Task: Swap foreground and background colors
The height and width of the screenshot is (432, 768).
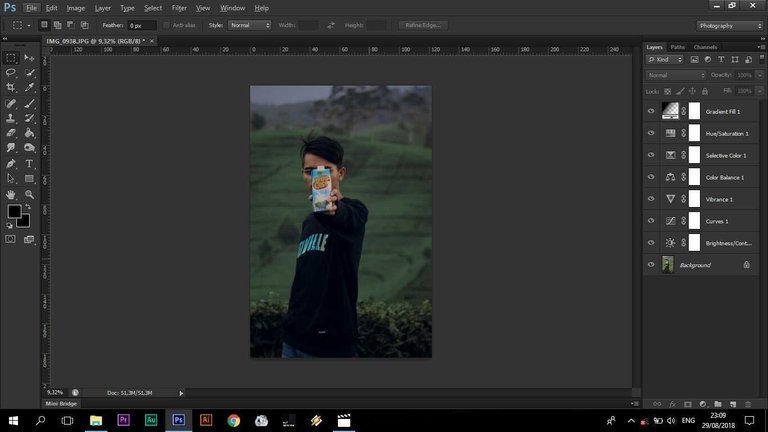Action: [x=28, y=207]
